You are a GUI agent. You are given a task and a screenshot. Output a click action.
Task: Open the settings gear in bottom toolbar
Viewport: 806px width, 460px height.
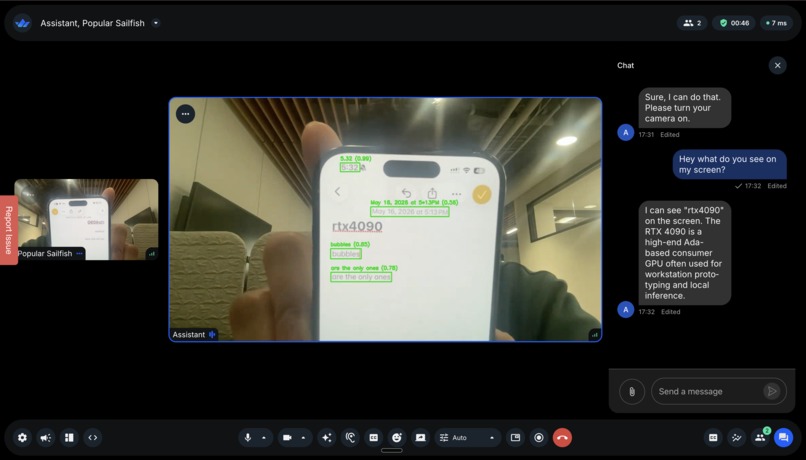22,437
